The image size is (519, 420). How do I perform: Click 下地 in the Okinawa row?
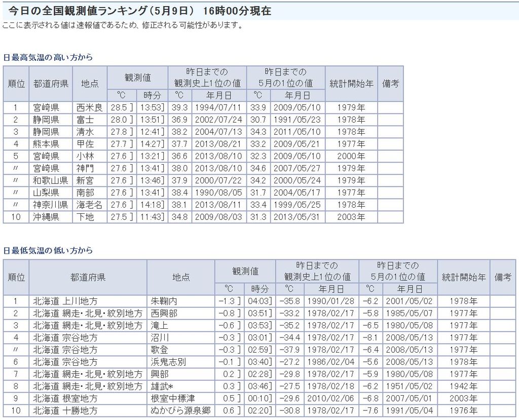click(85, 217)
